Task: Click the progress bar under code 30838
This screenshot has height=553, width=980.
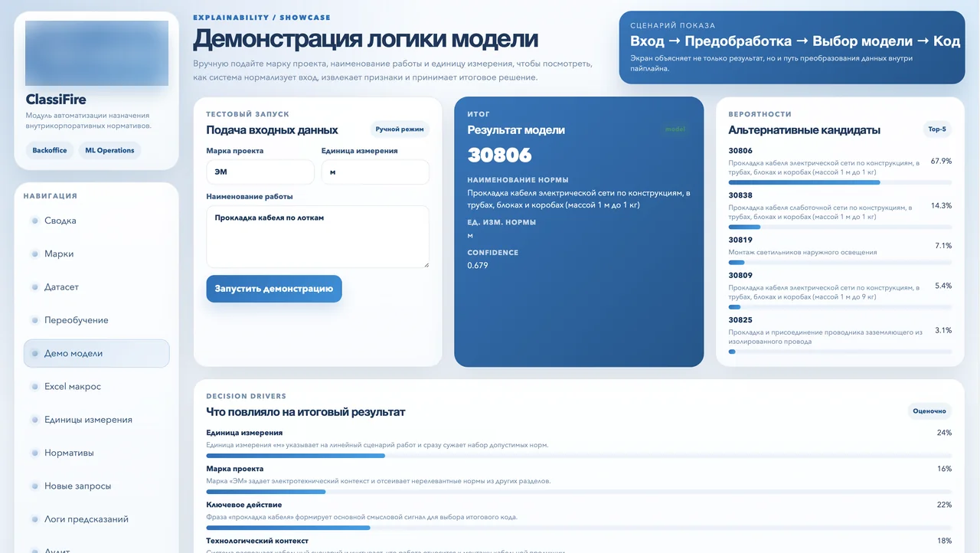Action: pyautogui.click(x=840, y=227)
